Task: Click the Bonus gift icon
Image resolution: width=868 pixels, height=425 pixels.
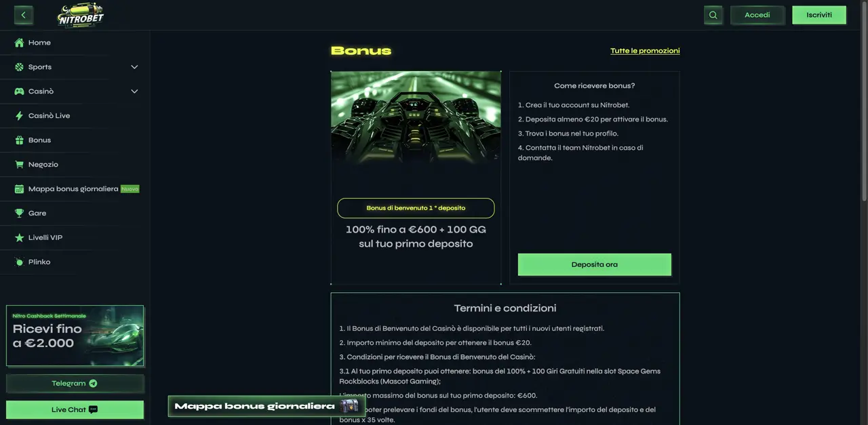Action: click(19, 140)
